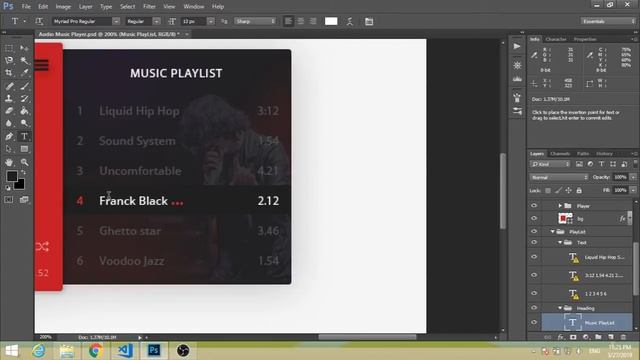Select the Eyedropper tool
640x360 pixels.
[x=24, y=73]
